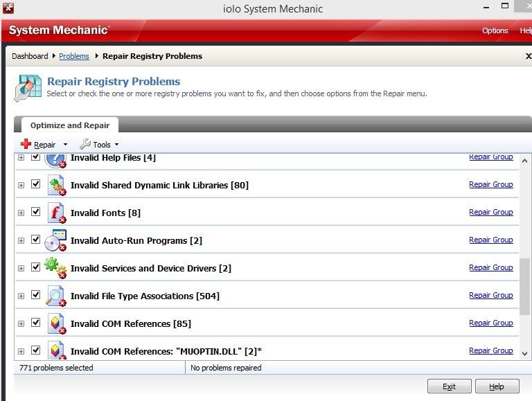Uncheck Invalid Fonts checkbox
This screenshot has height=401, width=532.
click(x=35, y=212)
